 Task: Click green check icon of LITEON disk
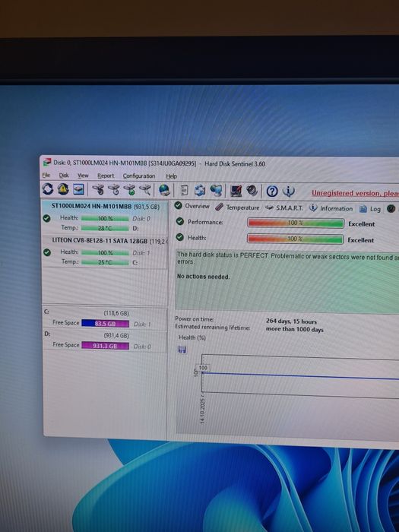(47, 252)
